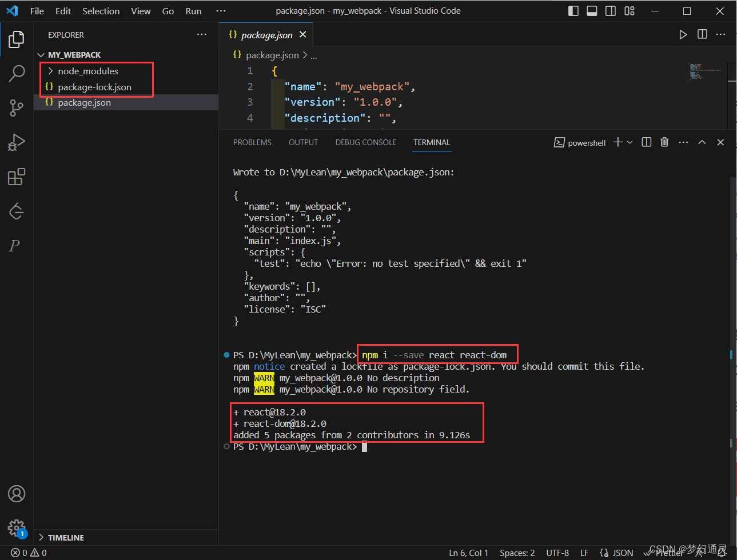Click line number 3 in the editor gutter

click(x=250, y=102)
